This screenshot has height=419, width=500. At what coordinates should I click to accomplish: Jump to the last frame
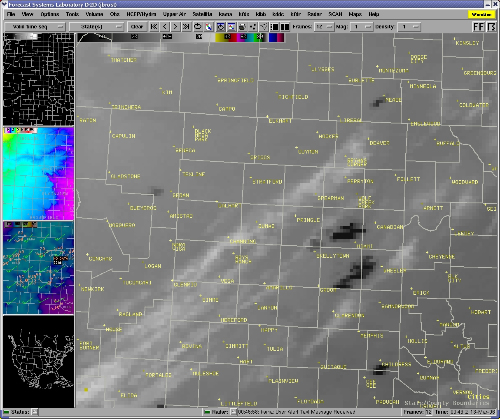tap(186, 27)
